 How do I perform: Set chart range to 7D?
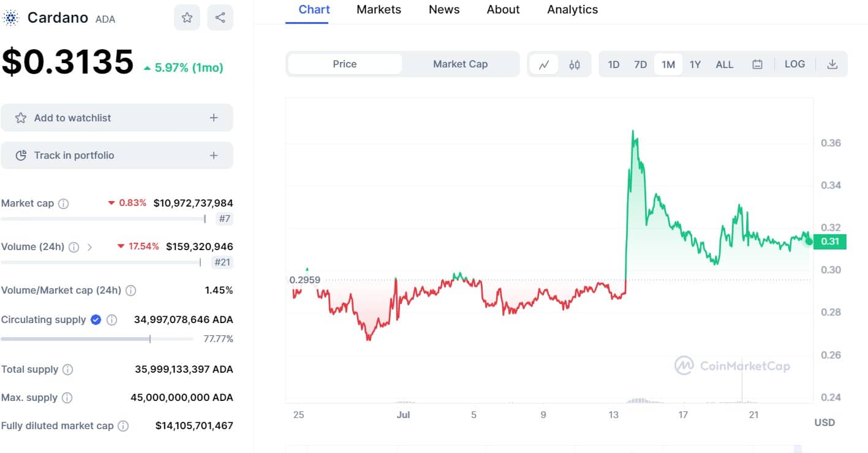click(x=640, y=64)
